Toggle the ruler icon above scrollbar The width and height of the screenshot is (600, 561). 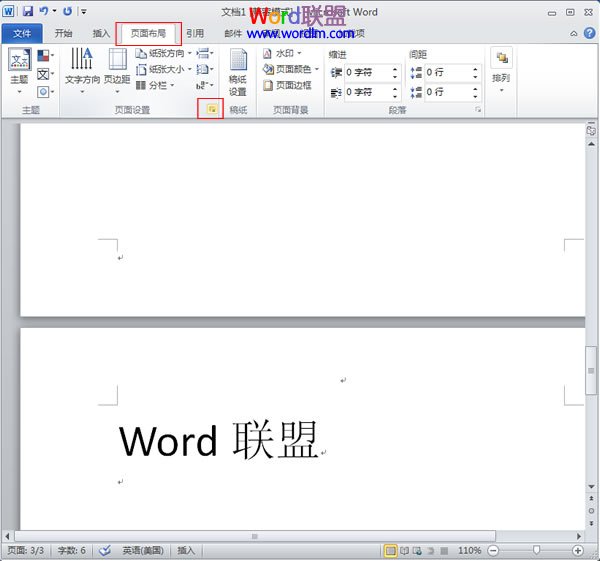point(591,130)
